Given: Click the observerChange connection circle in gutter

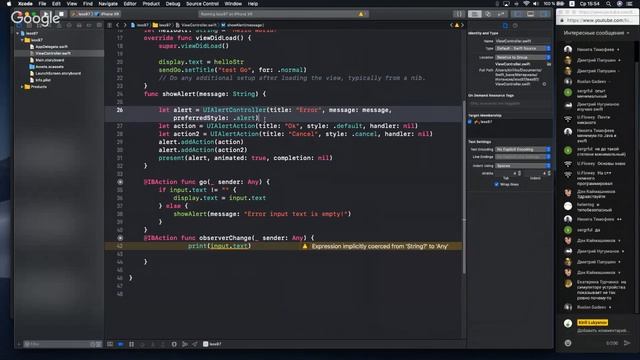Looking at the screenshot, I should 120,238.
